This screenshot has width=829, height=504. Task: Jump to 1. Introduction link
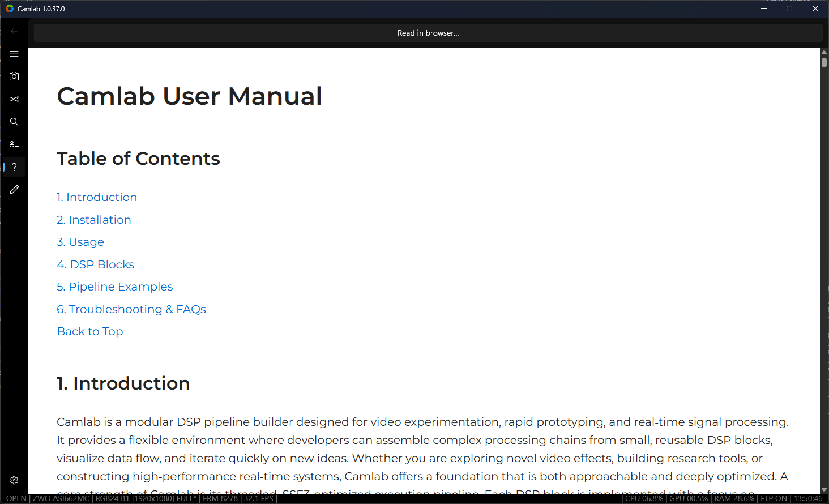pyautogui.click(x=97, y=197)
